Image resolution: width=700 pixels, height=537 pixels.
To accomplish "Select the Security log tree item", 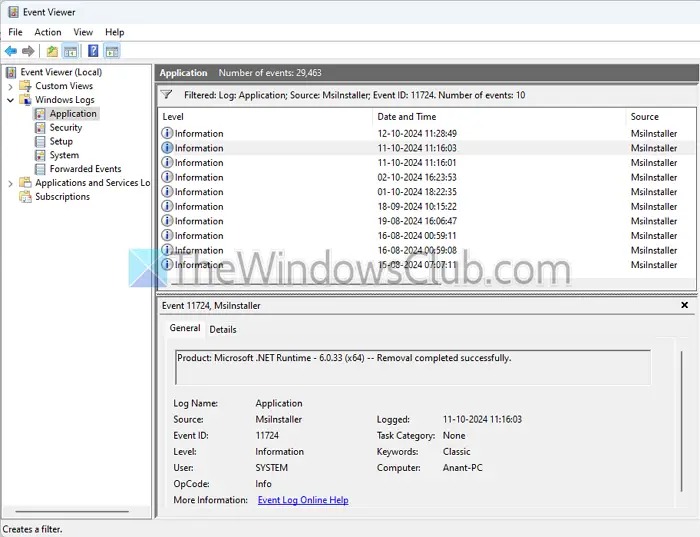I will (66, 128).
